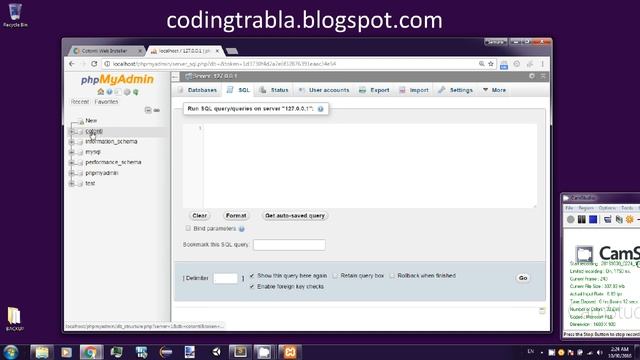
Task: Select performance_schema database name
Action: click(x=113, y=162)
